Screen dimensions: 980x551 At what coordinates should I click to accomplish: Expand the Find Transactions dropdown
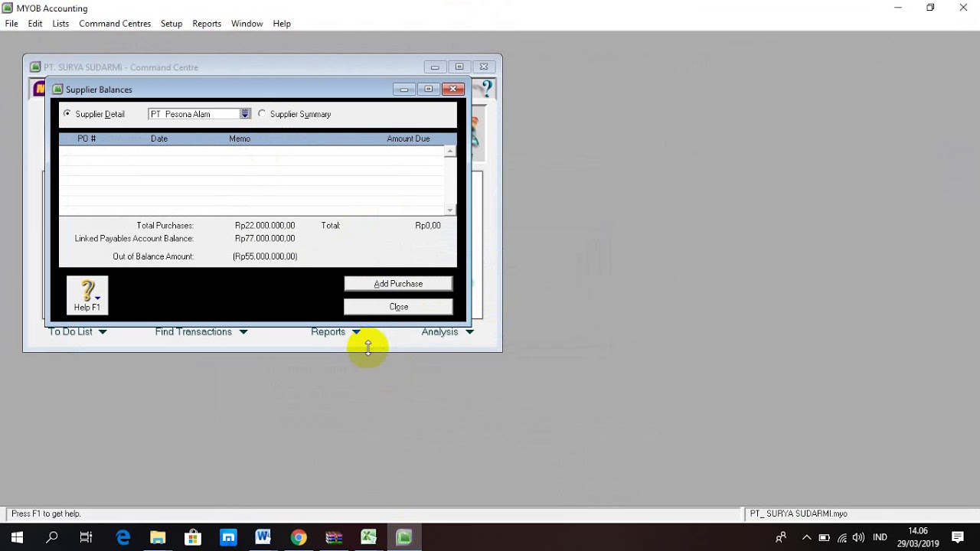click(243, 332)
